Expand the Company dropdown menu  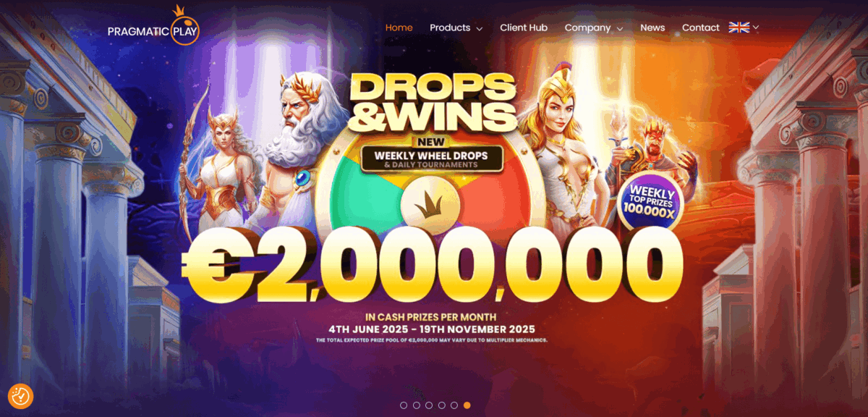pyautogui.click(x=593, y=28)
